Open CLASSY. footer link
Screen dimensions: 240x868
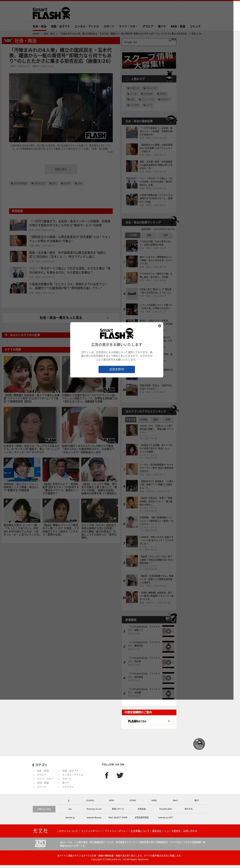[90, 800]
